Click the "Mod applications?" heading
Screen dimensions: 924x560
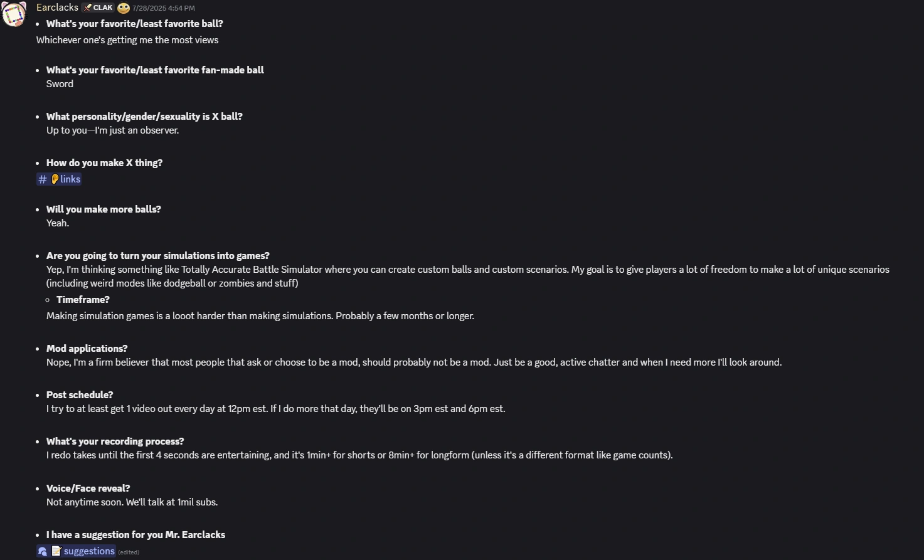(x=87, y=349)
